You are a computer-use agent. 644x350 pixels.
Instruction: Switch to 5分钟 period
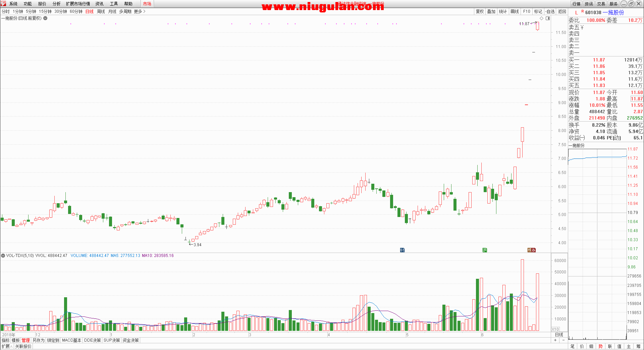[x=31, y=11]
